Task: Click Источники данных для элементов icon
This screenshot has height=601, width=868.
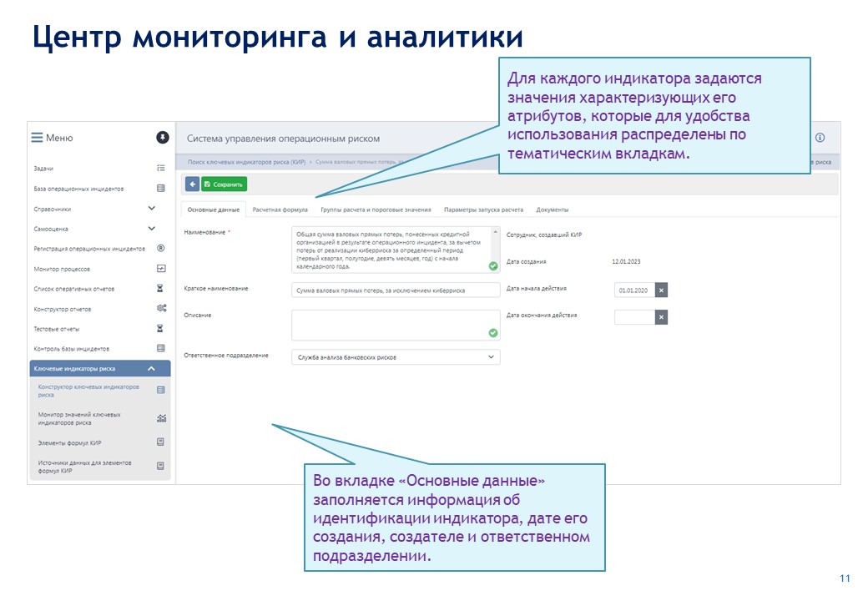Action: pyautogui.click(x=160, y=466)
